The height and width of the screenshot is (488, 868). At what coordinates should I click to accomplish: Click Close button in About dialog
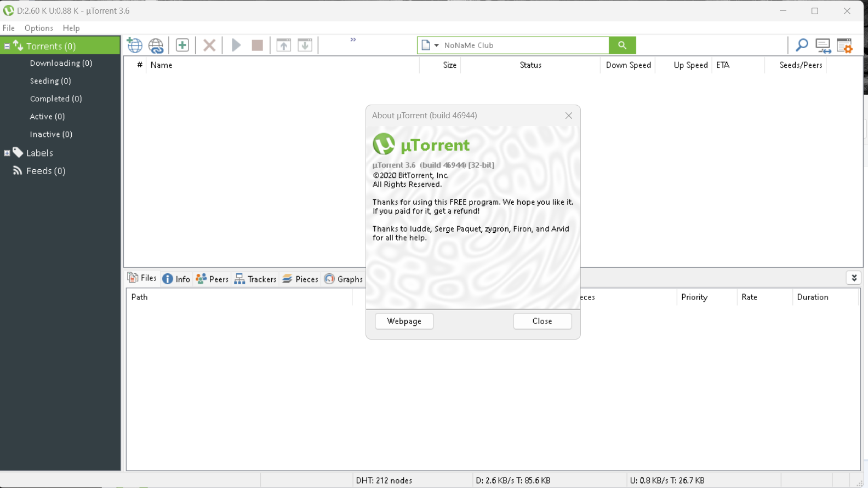click(542, 321)
